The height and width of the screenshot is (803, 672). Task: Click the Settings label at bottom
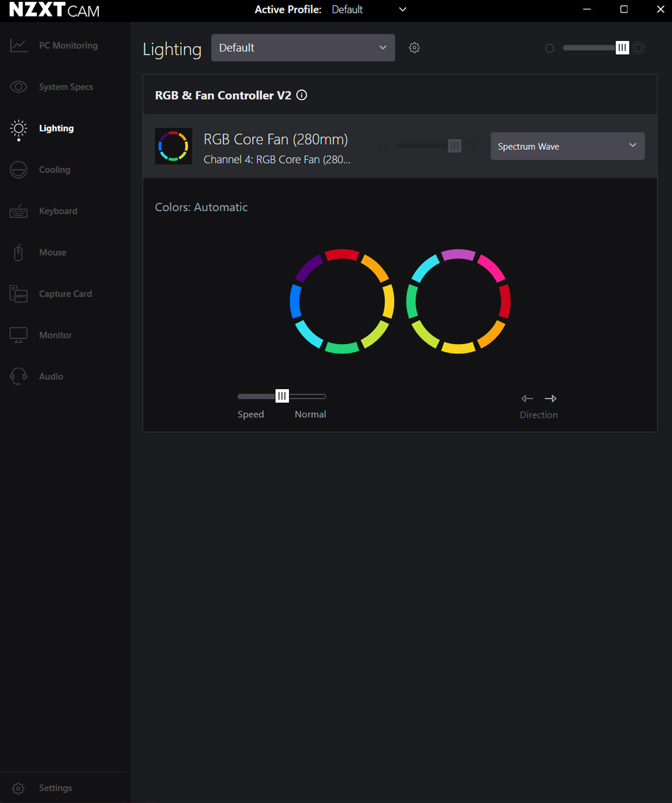(x=56, y=788)
